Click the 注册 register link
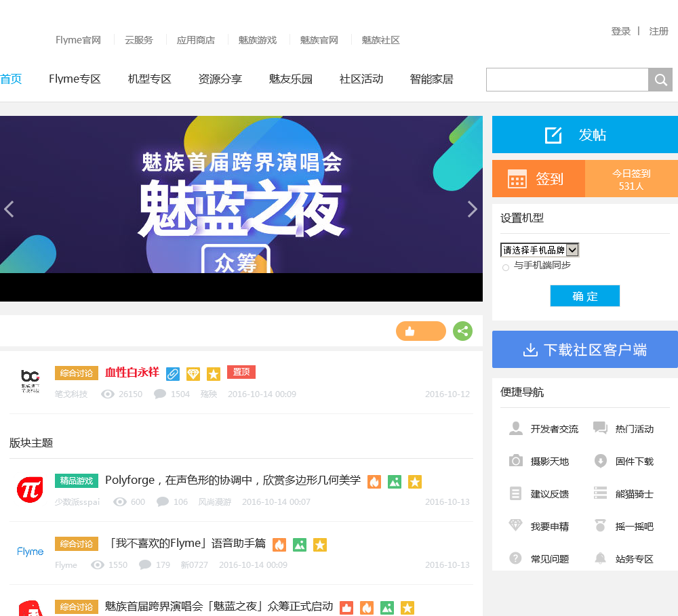Viewport: 678px width, 616px height. [659, 31]
